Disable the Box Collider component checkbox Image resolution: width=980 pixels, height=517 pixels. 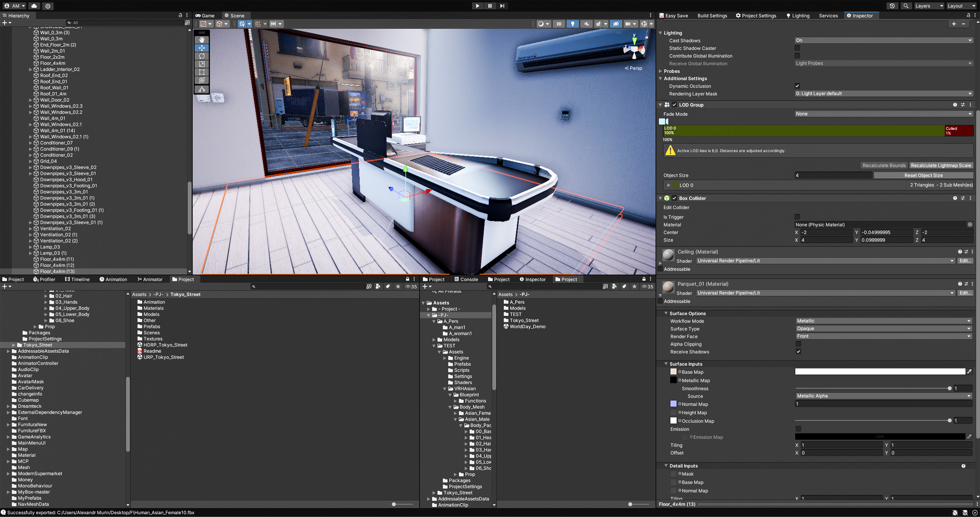point(674,198)
